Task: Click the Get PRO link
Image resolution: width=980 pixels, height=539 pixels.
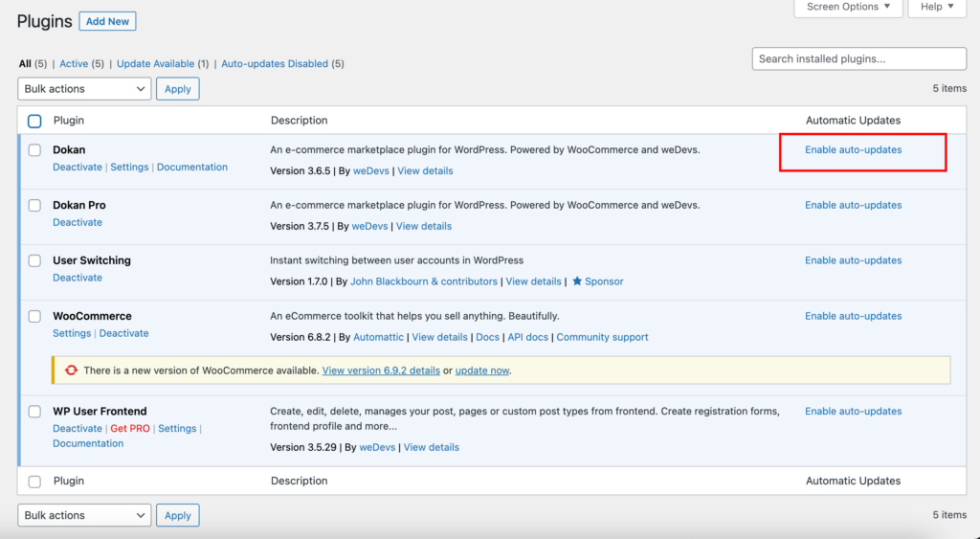Action: tap(130, 428)
